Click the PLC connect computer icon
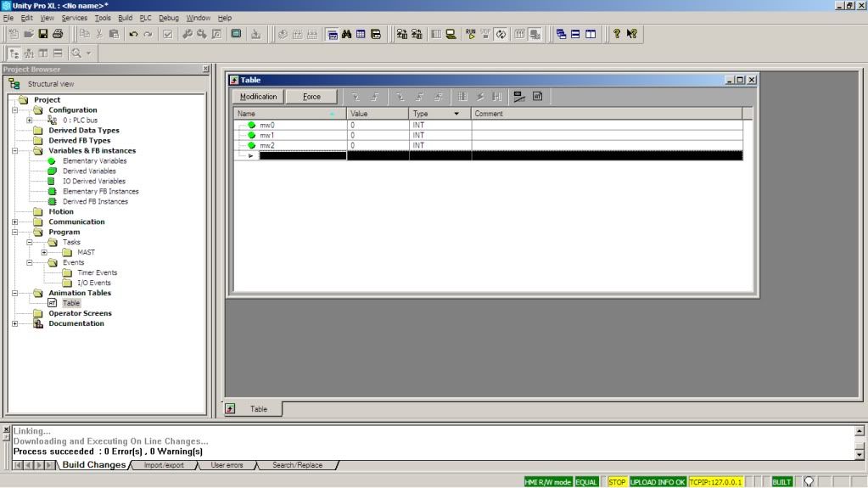The height and width of the screenshot is (488, 868). click(451, 34)
